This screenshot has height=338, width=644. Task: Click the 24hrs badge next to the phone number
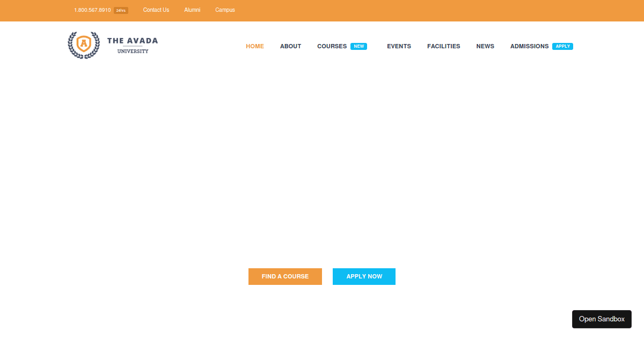click(120, 10)
